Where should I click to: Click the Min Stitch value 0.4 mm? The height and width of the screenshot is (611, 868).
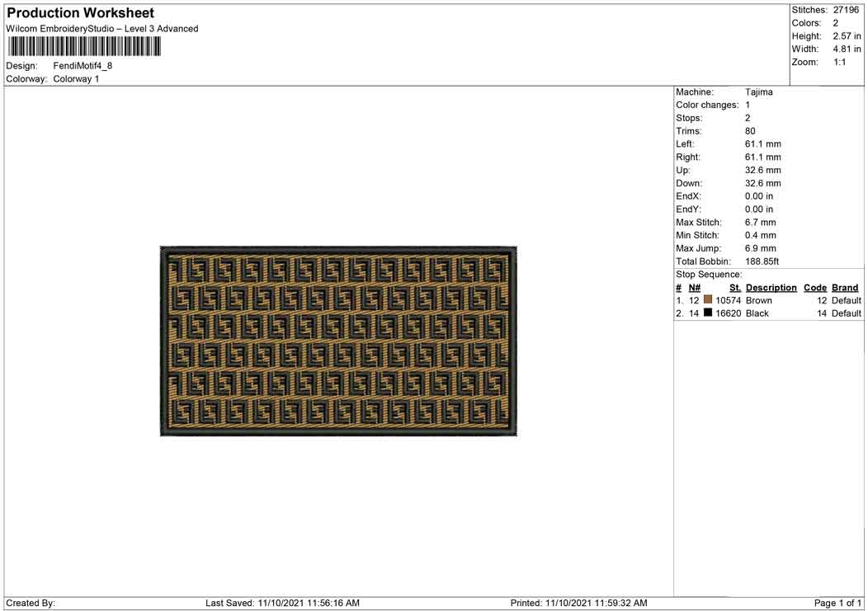tap(760, 235)
